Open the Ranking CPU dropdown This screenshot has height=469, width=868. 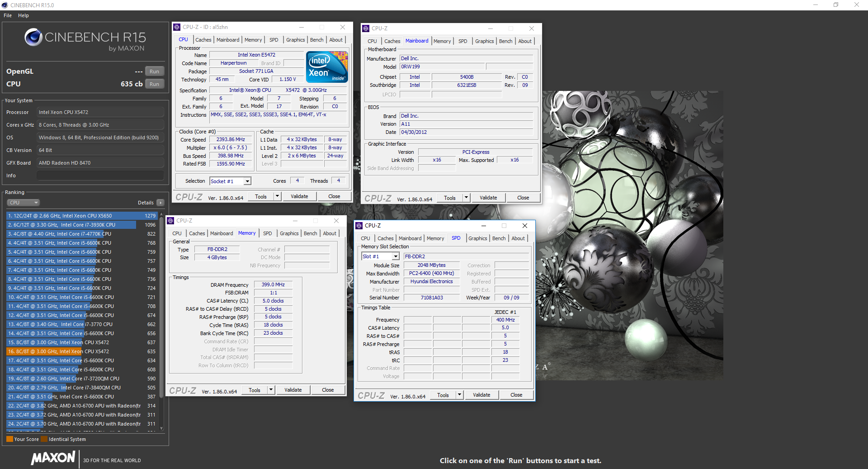pos(24,203)
